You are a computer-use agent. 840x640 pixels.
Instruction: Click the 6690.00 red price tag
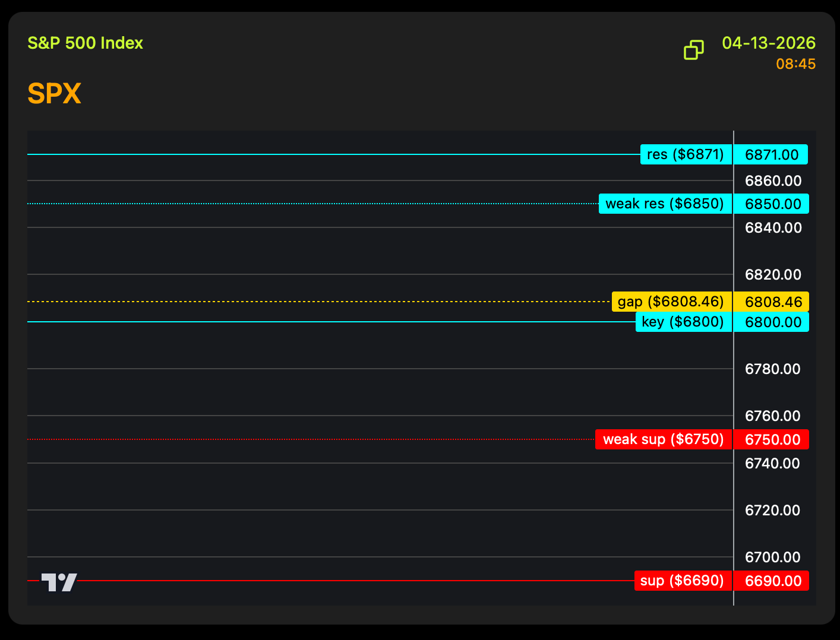click(x=771, y=581)
